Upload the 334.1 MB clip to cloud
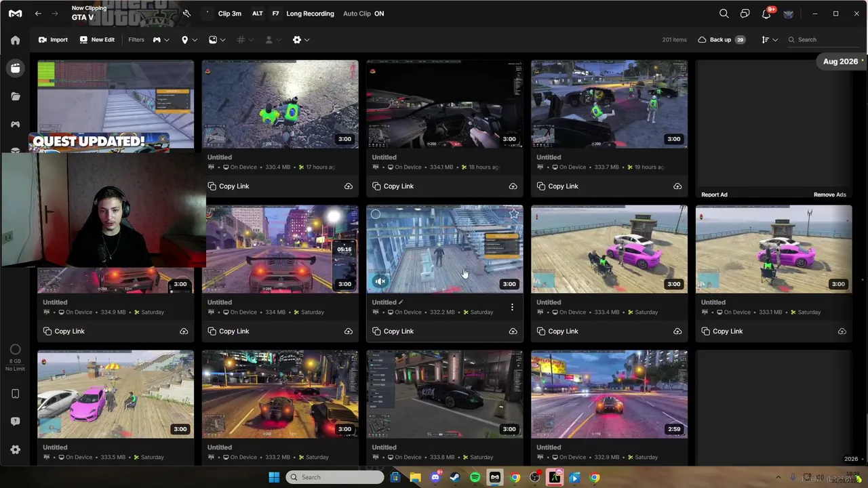Image resolution: width=868 pixels, height=488 pixels. point(513,186)
